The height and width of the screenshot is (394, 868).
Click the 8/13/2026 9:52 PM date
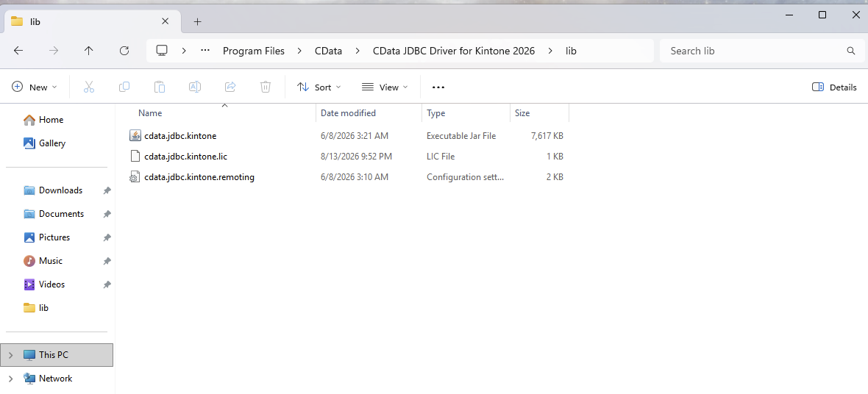[356, 157]
